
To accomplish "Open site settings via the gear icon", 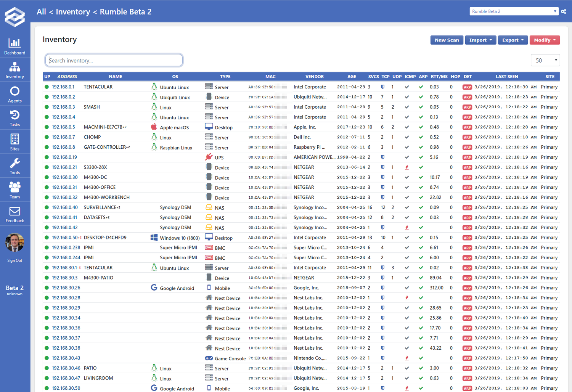I will tap(564, 11).
